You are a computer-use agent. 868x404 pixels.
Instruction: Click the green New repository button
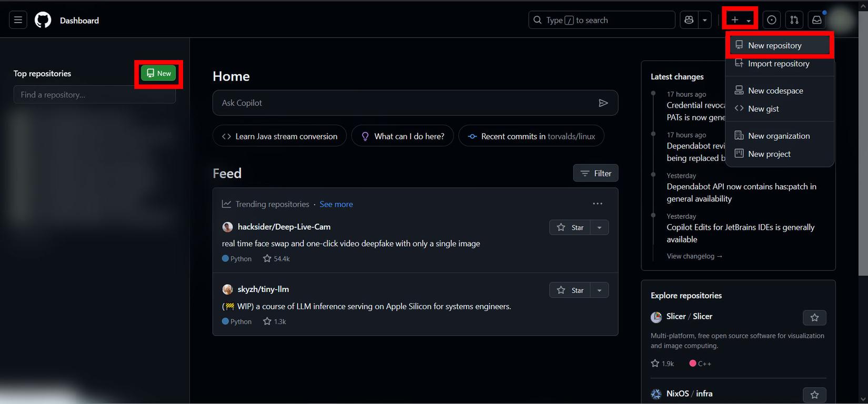(x=158, y=73)
